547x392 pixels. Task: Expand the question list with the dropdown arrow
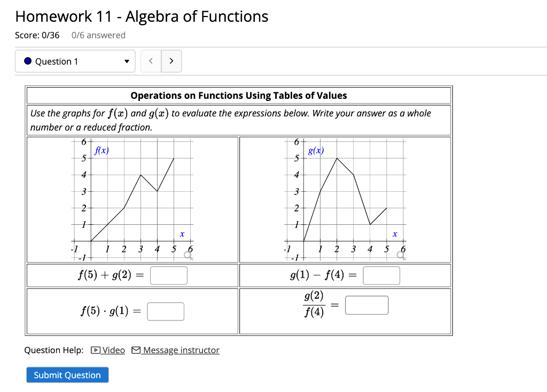(127, 61)
